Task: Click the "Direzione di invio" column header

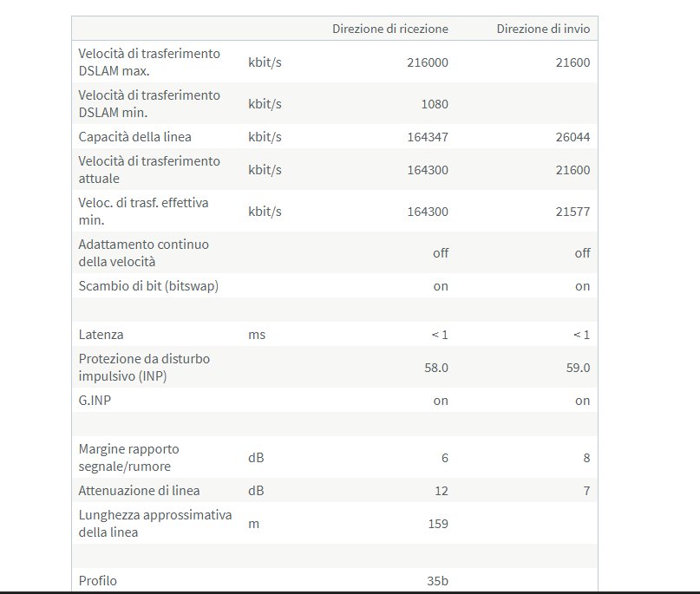Action: (x=543, y=29)
